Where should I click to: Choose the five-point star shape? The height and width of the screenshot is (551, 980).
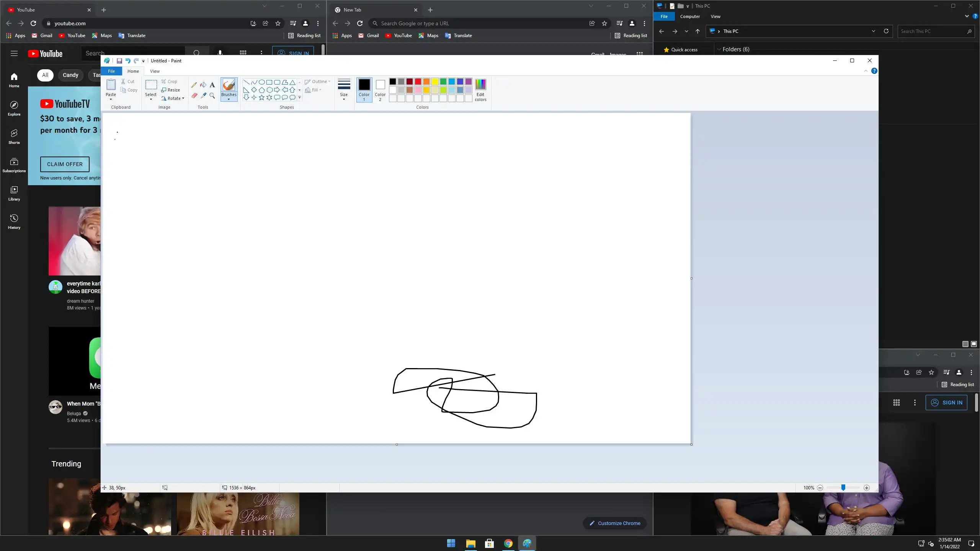coord(261,98)
